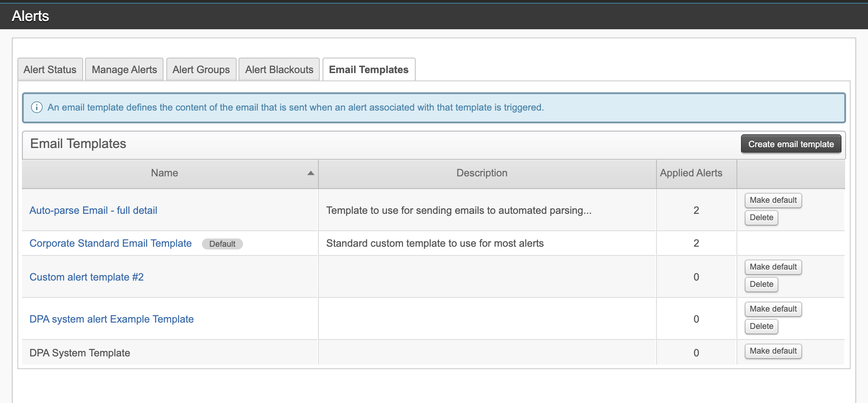Screen dimensions: 868x403
Task: Make DPA System Template the default
Action: click(x=773, y=351)
